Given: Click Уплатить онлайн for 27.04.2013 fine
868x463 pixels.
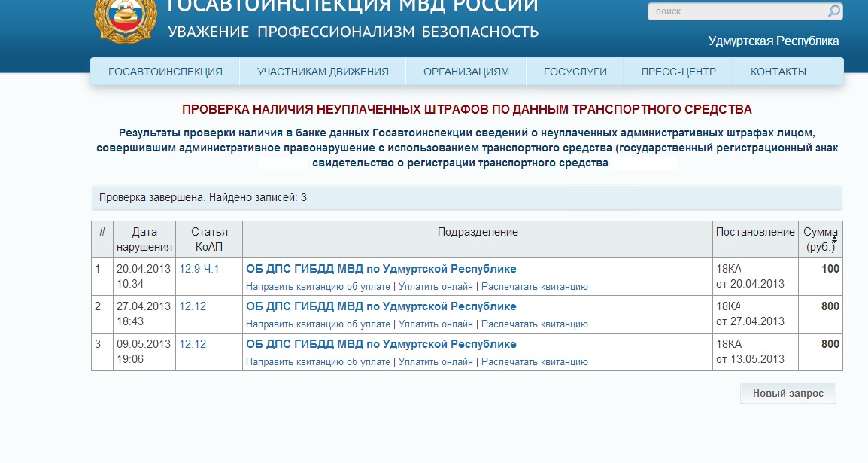Looking at the screenshot, I should point(436,324).
